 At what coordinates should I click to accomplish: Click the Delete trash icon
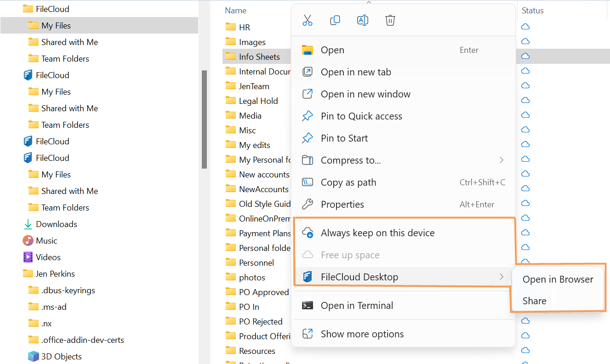(390, 20)
